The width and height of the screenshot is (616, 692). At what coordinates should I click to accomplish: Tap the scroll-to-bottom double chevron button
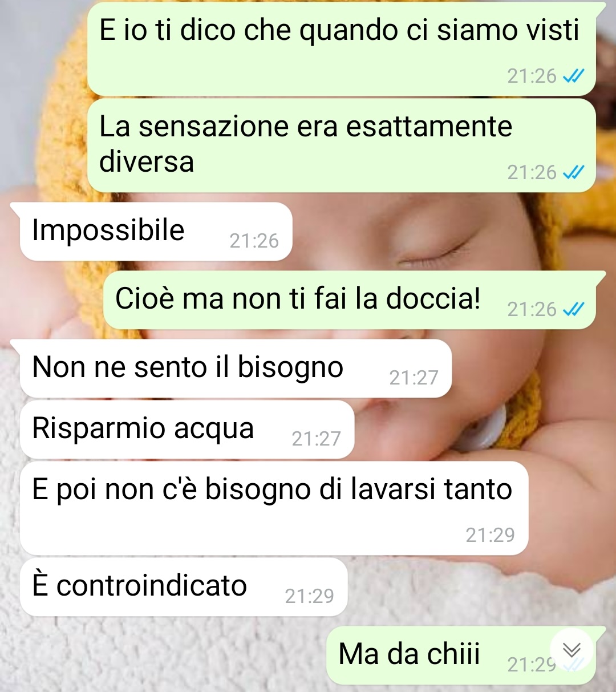point(572,649)
